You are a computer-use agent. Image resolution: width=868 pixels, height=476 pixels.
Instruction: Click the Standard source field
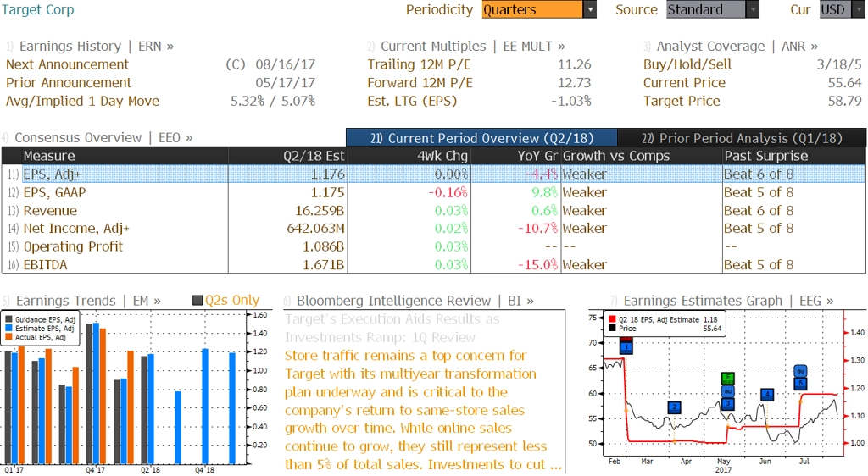click(706, 9)
